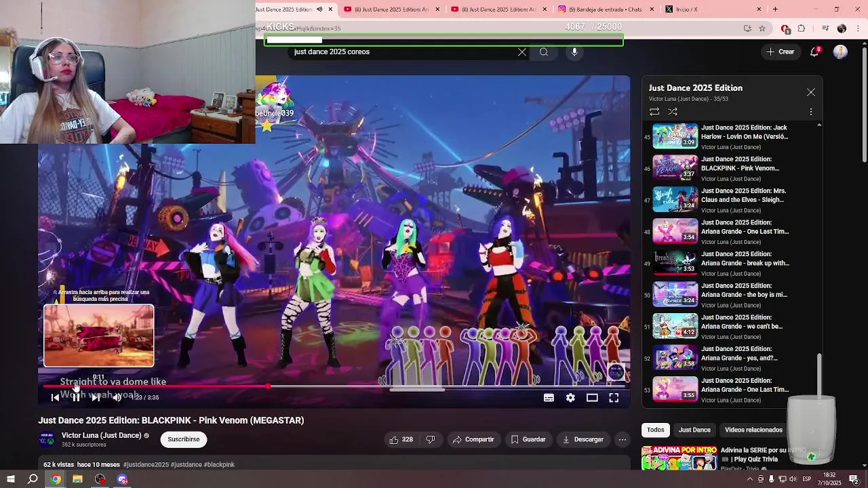Viewport: 868px width, 488px height.
Task: Pause the Pink Venom video
Action: coord(76,398)
